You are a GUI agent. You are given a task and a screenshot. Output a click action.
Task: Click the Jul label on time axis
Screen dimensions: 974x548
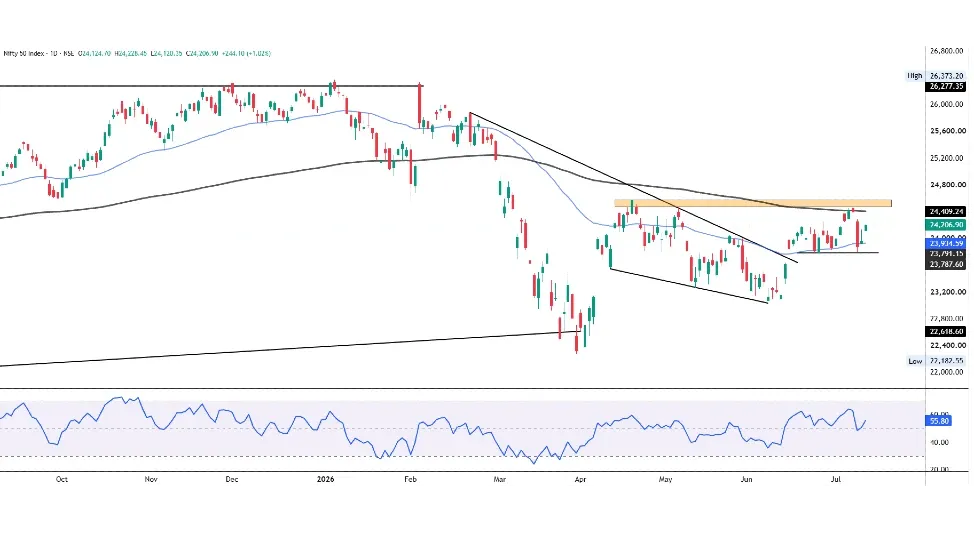click(836, 479)
